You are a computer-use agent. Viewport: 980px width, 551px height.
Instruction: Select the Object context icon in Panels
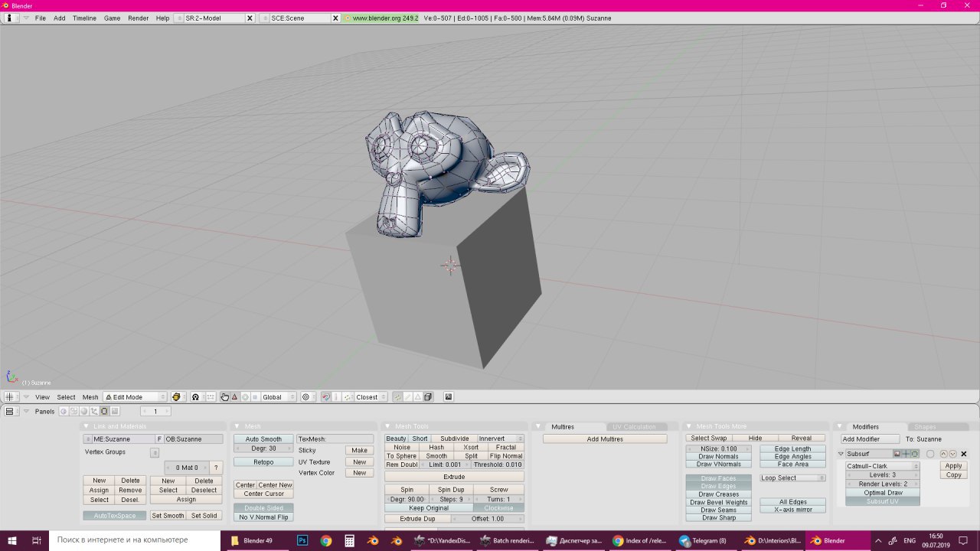[x=94, y=411]
